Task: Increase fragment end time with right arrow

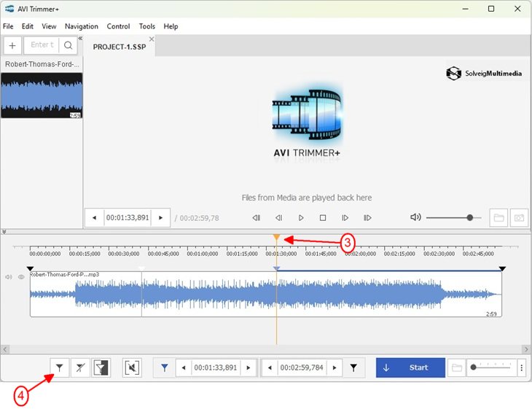Action: click(x=335, y=368)
